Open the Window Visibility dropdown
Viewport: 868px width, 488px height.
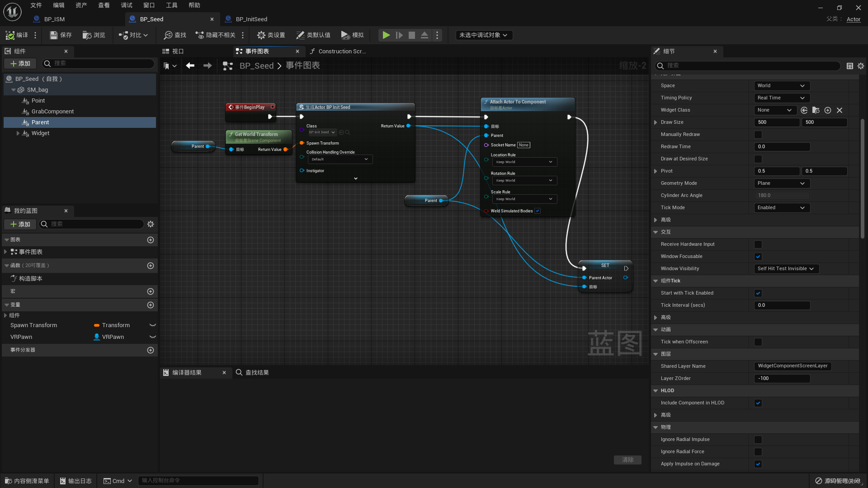pos(786,269)
